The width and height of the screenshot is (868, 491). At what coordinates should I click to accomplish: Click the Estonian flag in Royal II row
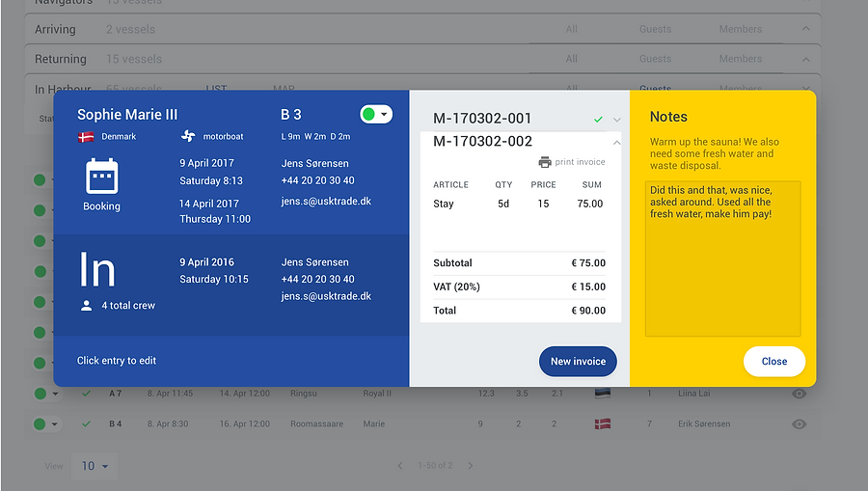coord(602,394)
